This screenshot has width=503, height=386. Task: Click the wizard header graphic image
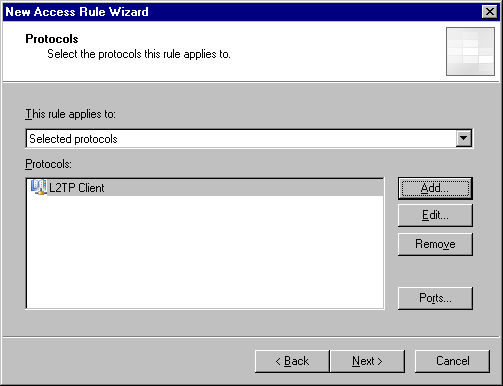470,51
